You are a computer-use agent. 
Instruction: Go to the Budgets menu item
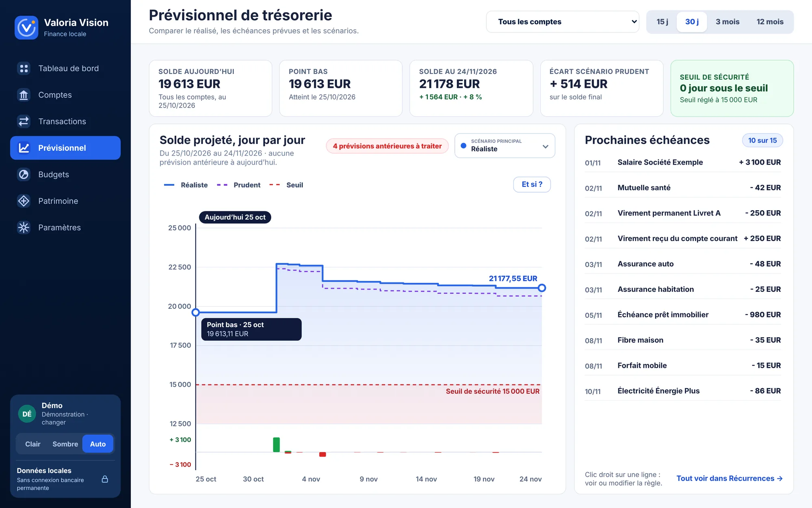click(x=65, y=174)
